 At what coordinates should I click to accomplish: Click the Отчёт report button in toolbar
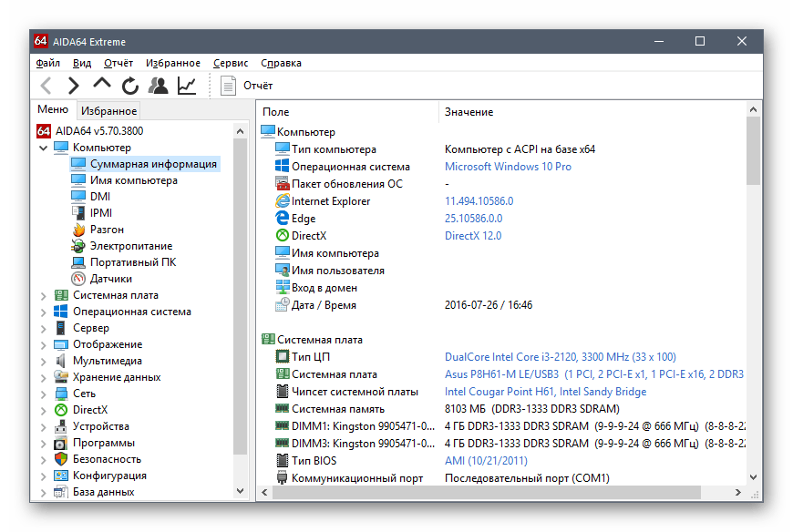[246, 86]
